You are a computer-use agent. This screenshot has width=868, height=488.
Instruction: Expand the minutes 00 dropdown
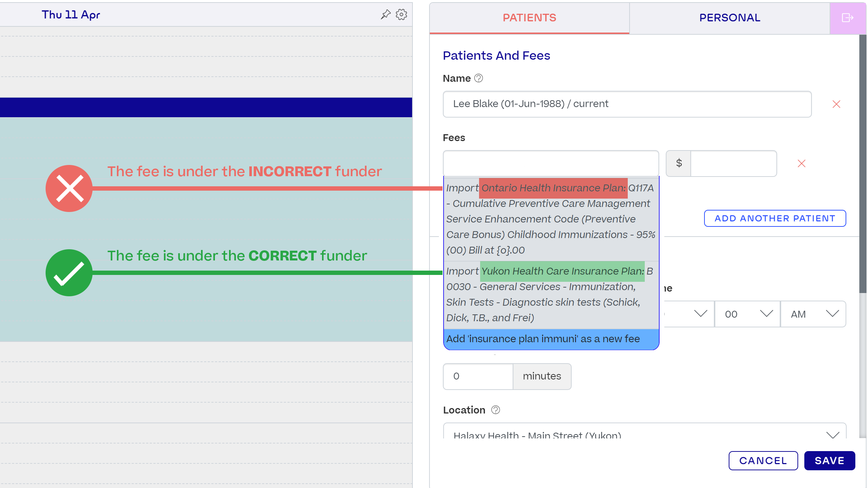pos(748,314)
